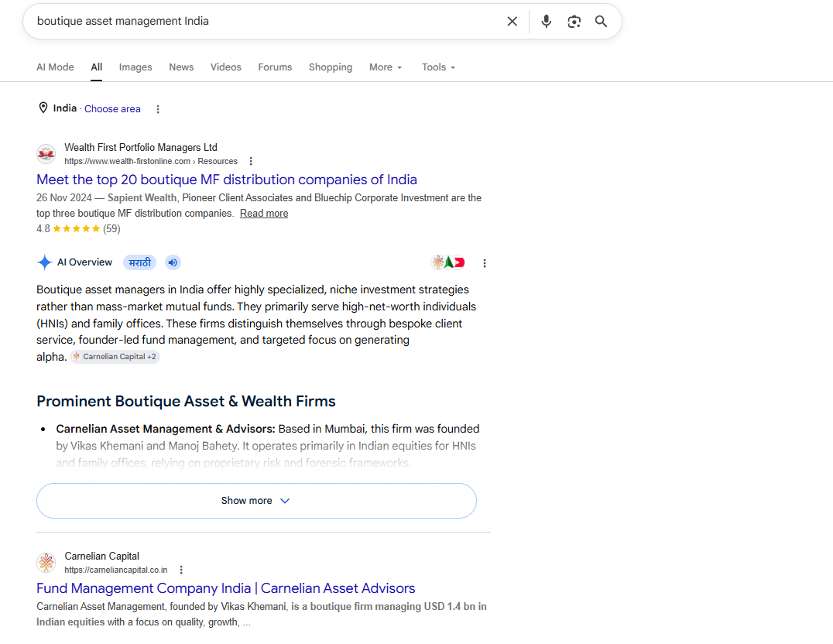Click the AI Overview sparkle icon
Viewport: 833px width, 644px height.
point(45,262)
